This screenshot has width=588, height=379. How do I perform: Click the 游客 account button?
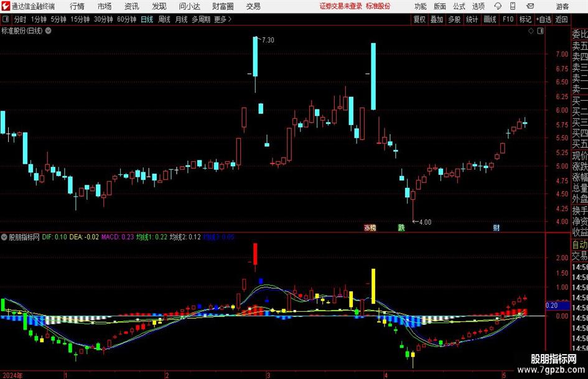(x=562, y=6)
